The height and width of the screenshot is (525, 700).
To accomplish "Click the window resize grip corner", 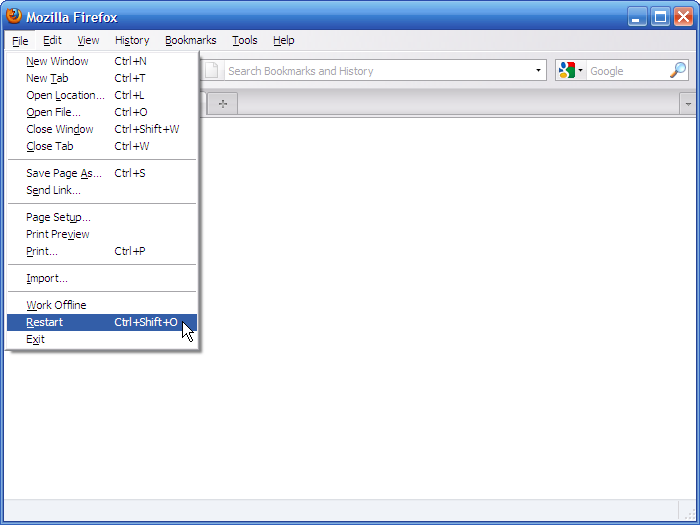I will coord(689,514).
